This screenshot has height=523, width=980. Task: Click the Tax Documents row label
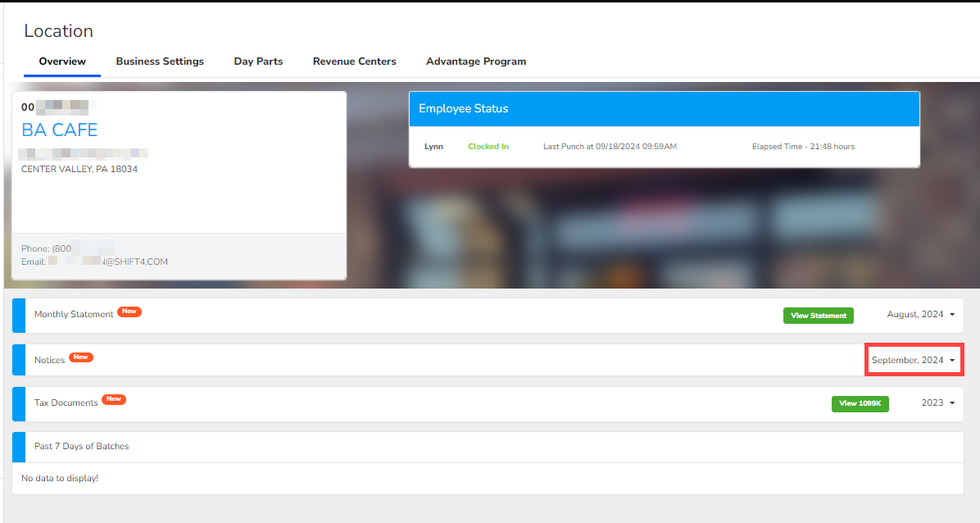(x=66, y=403)
